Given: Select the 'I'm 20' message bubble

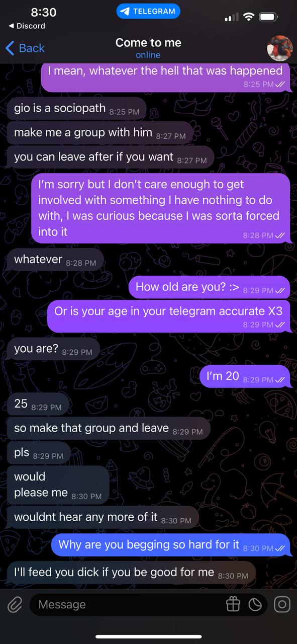Looking at the screenshot, I should [245, 376].
